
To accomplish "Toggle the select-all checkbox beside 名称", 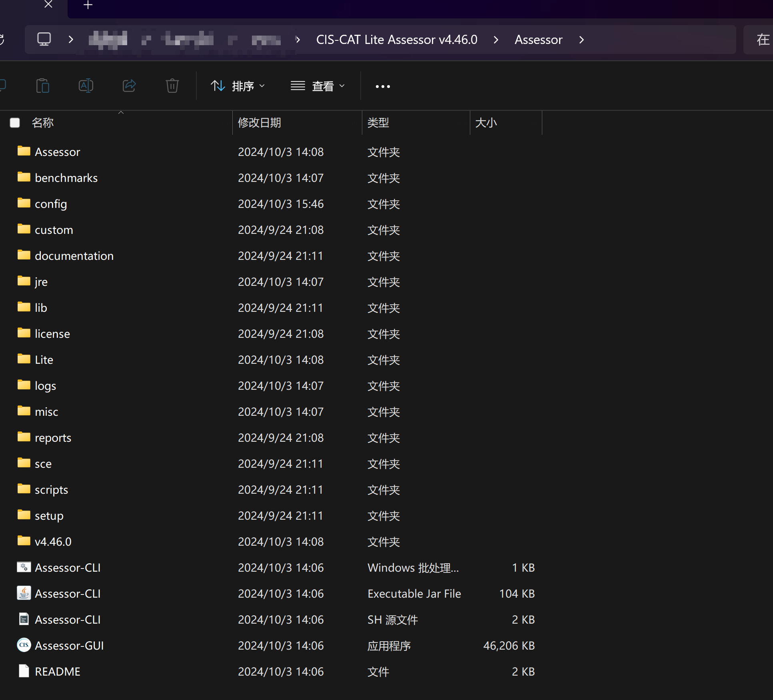I will 15,123.
